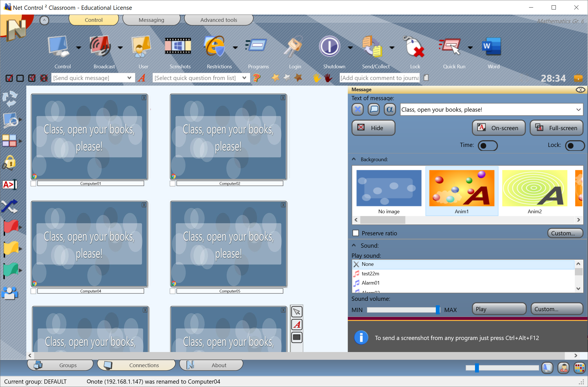Click the Shutdown power icon

[330, 46]
